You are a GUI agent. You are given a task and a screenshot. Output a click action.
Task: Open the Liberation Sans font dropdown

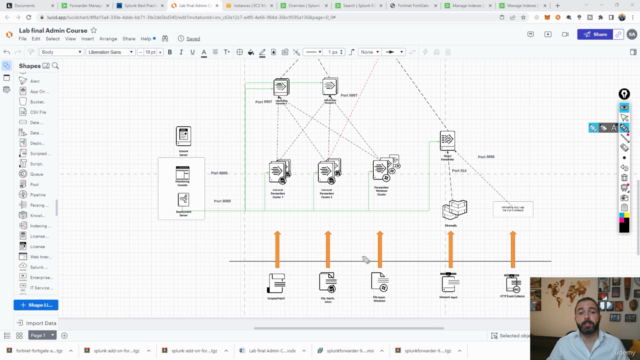pos(110,52)
